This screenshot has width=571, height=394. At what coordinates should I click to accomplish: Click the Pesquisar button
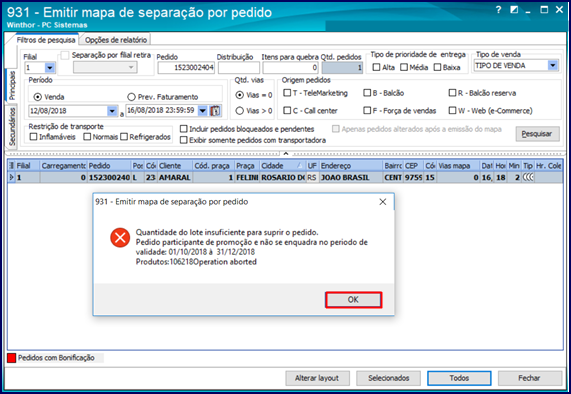(537, 134)
